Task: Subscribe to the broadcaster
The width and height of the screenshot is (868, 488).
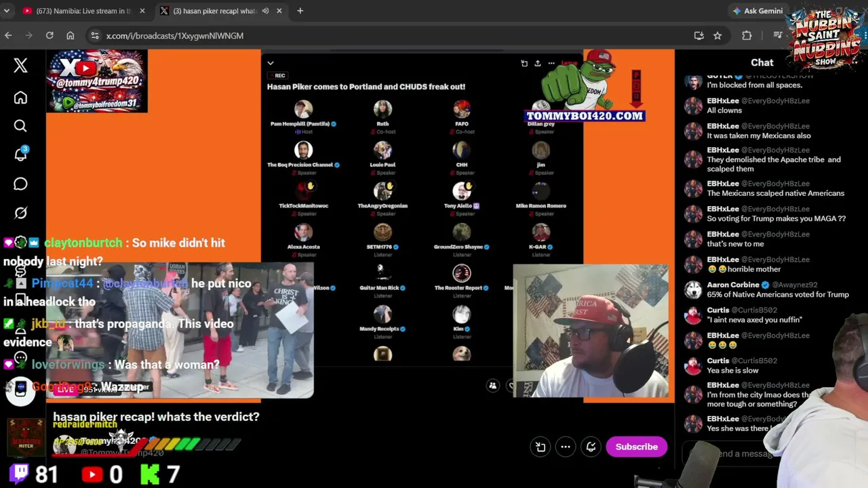Action: tap(637, 447)
